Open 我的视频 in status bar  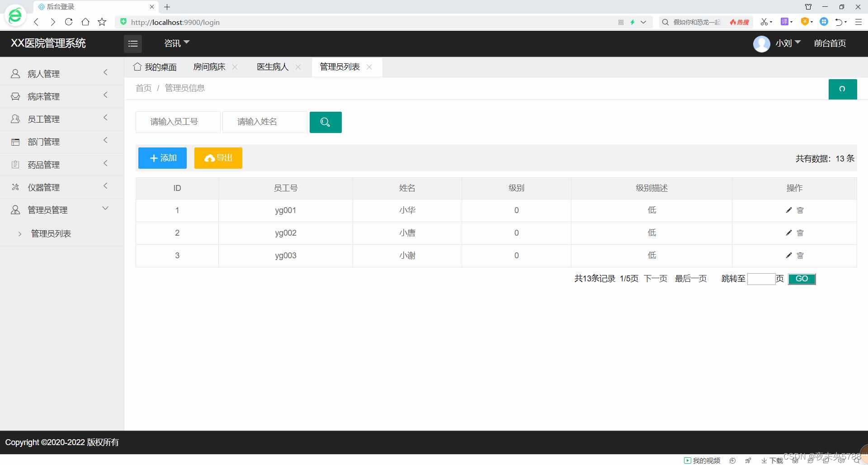pos(702,460)
